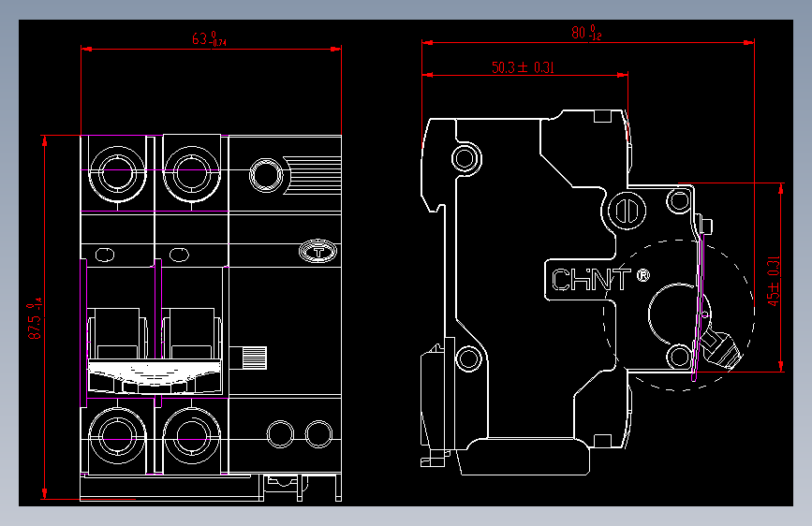This screenshot has width=812, height=526.
Task: Select the 80 overall depth dimension text
Action: pos(586,33)
